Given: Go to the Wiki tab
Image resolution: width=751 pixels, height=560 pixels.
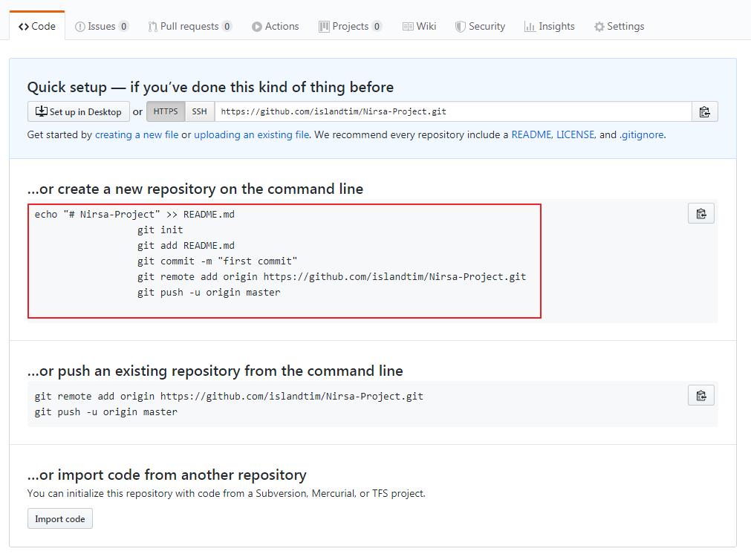Looking at the screenshot, I should [419, 26].
